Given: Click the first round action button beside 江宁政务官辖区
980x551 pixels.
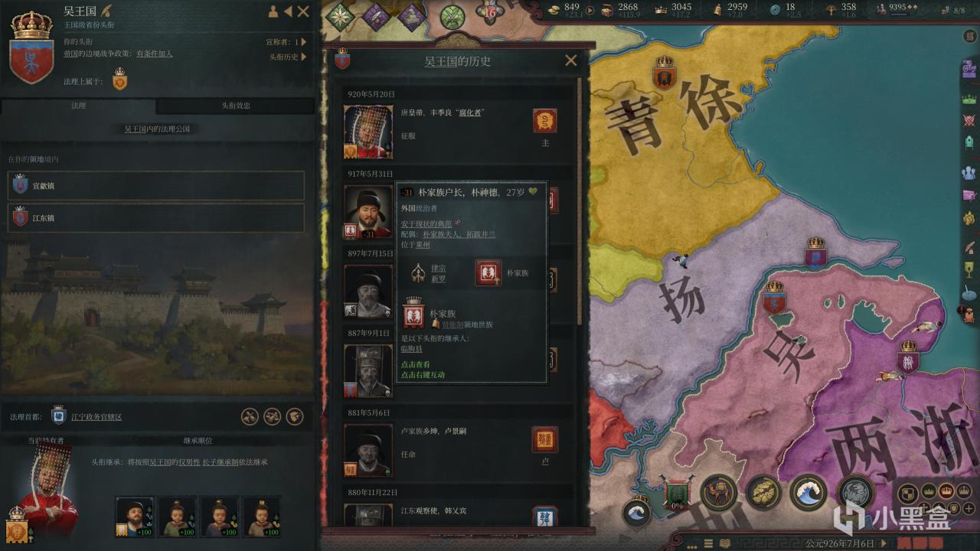Looking at the screenshot, I should coord(250,416).
